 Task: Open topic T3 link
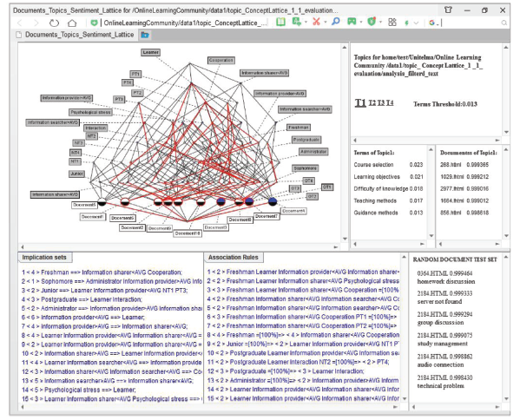381,103
